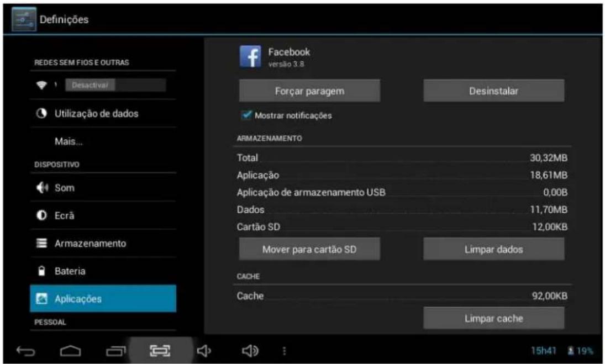This screenshot has height=364, width=605.
Task: Open Armazenamento settings
Action: coord(103,243)
